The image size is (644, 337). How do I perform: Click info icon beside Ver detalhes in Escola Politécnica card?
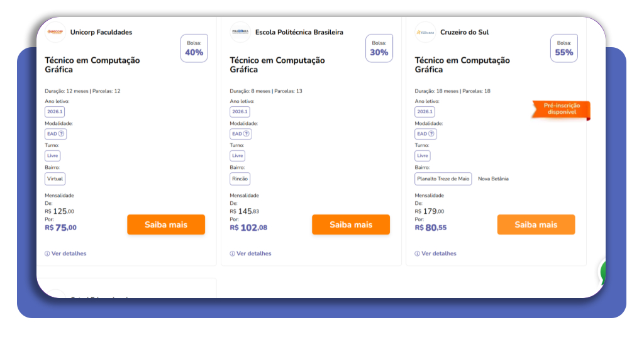(x=233, y=253)
